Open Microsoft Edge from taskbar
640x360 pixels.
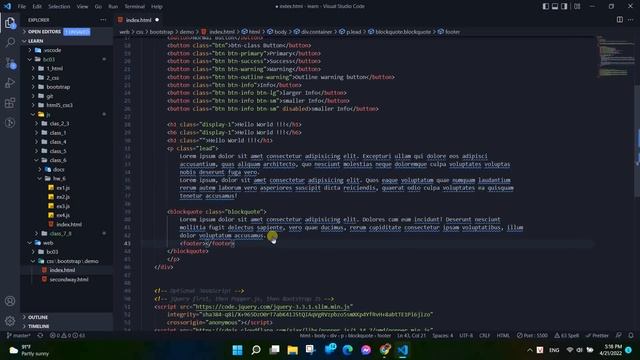(347, 350)
